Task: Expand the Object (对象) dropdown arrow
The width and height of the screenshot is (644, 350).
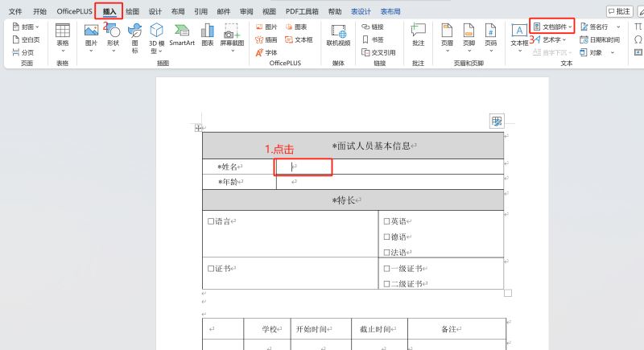Action: click(x=612, y=52)
